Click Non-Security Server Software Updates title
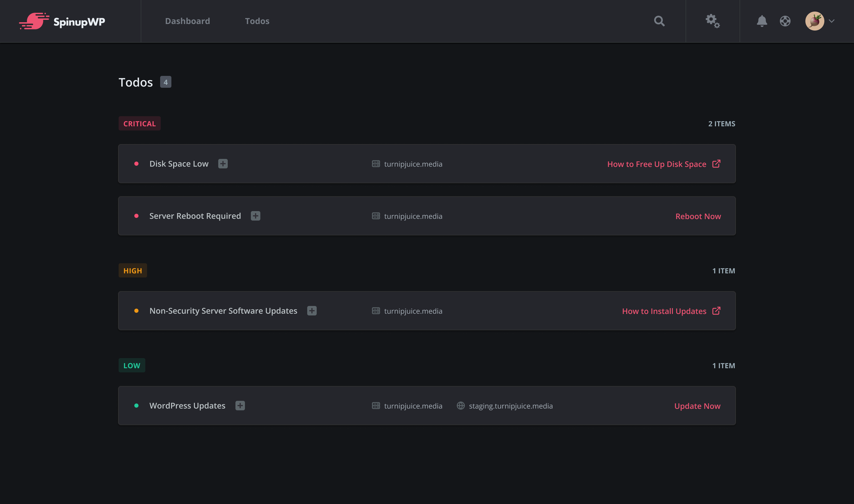This screenshot has height=504, width=854. [224, 311]
